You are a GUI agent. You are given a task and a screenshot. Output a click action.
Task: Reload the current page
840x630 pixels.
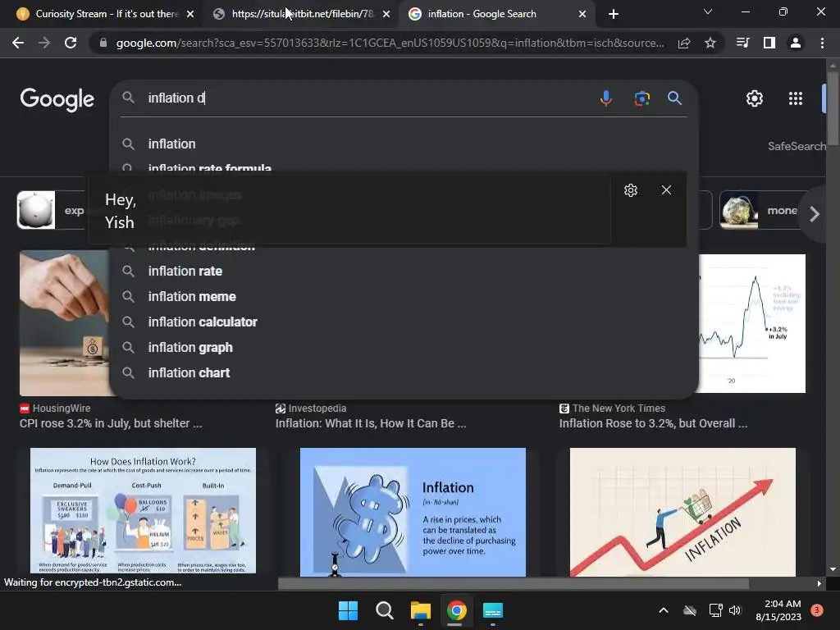pos(71,43)
